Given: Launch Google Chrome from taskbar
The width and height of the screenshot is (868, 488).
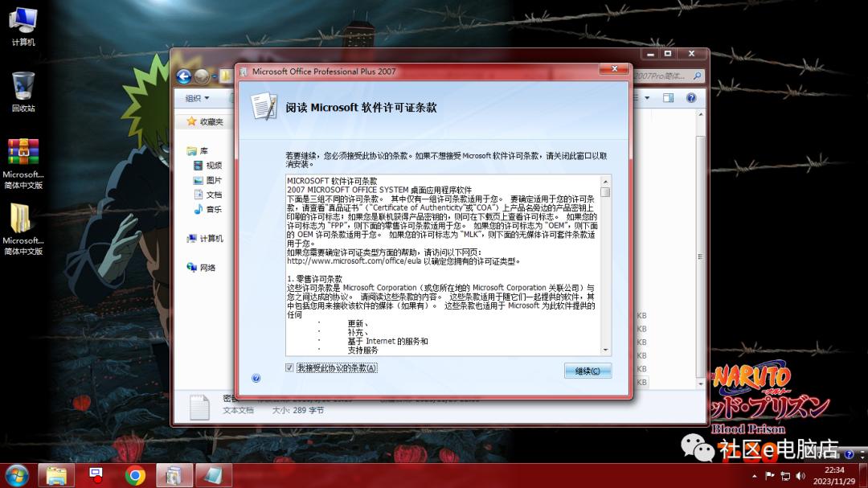Looking at the screenshot, I should 135,476.
